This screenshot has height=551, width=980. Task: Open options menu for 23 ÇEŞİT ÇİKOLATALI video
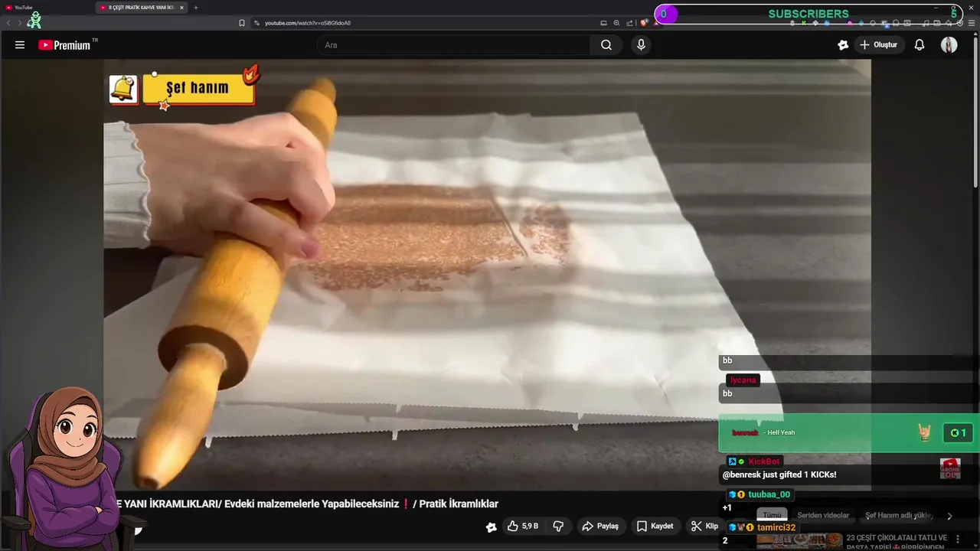[958, 540]
